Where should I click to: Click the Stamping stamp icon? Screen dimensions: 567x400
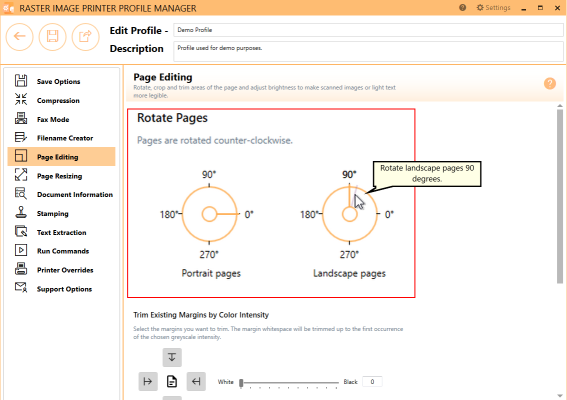click(21, 213)
